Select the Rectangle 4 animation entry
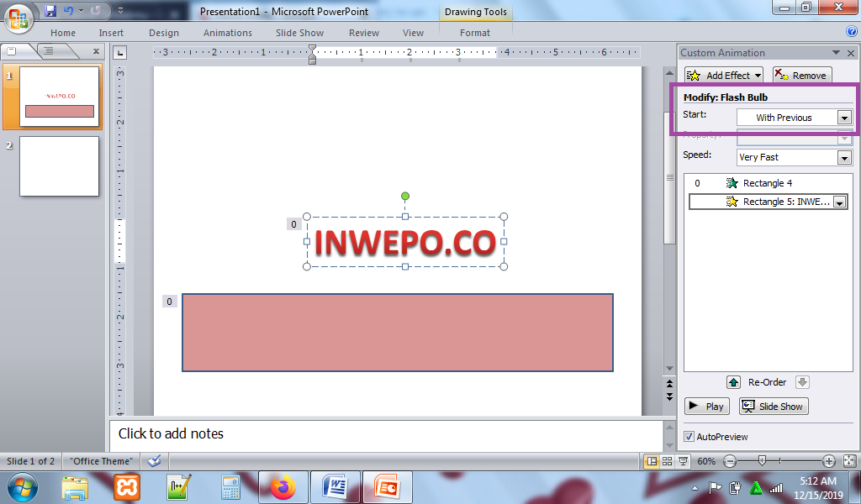 click(x=768, y=183)
